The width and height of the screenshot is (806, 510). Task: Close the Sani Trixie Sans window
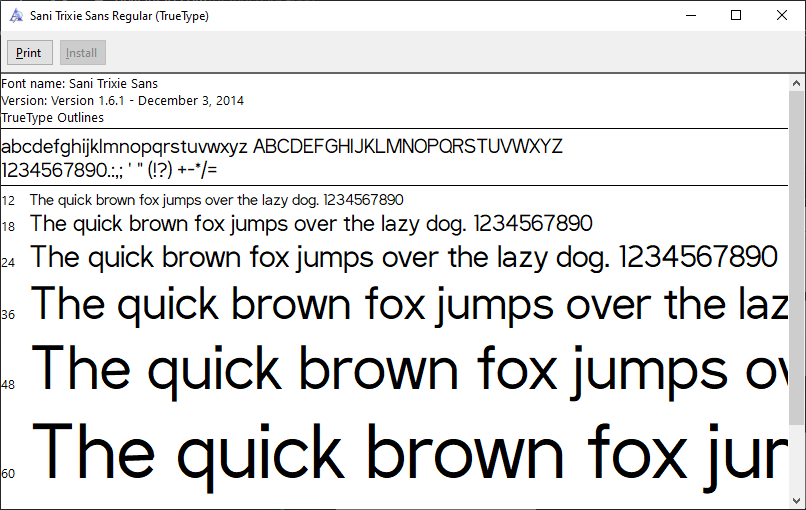click(782, 15)
